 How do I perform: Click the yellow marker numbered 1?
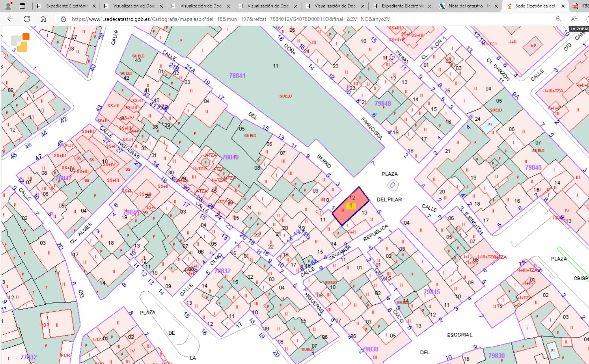351,206
